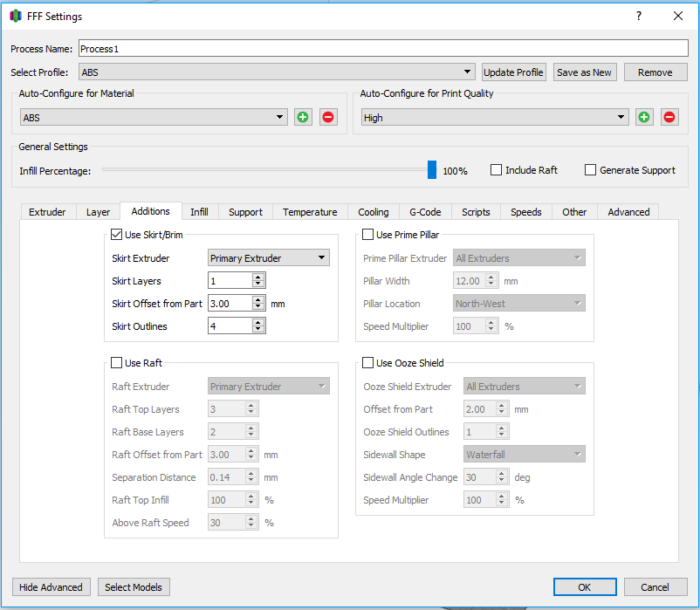Switch to the Cooling tab

click(x=374, y=212)
